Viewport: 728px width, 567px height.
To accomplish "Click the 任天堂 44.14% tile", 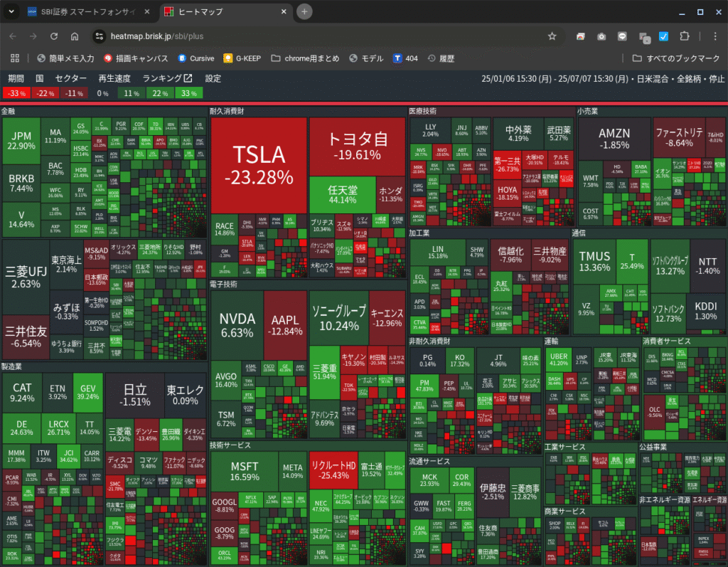I will 343,195.
